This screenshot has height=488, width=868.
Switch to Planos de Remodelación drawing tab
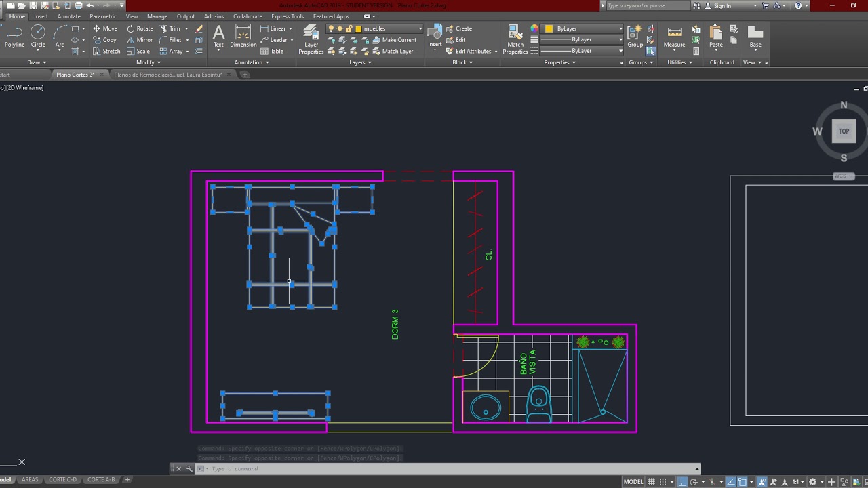168,75
